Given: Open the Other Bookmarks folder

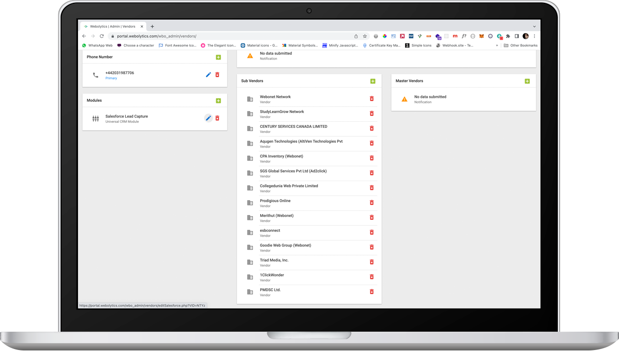Looking at the screenshot, I should [x=520, y=45].
